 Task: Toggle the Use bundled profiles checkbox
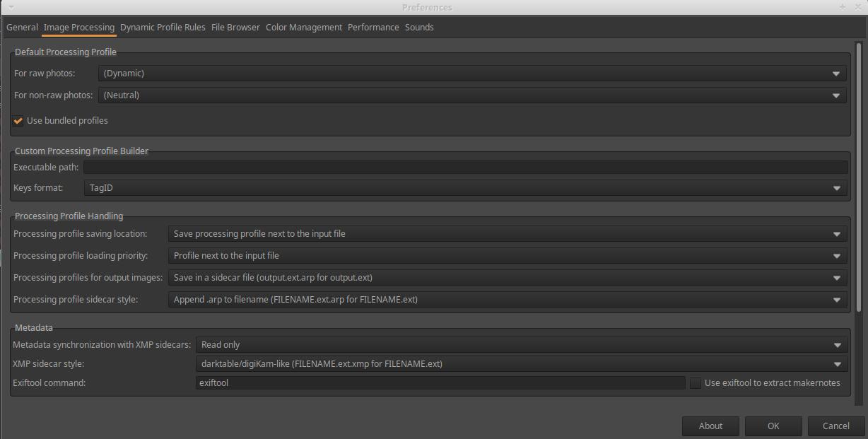[18, 121]
